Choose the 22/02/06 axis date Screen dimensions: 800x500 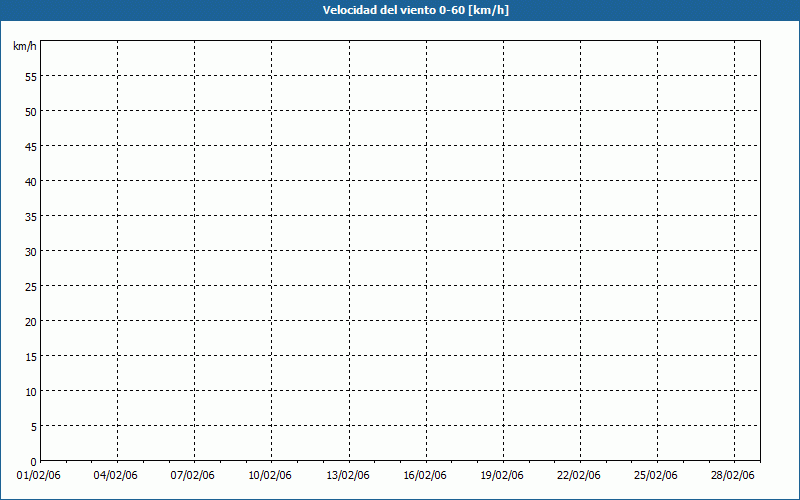pyautogui.click(x=579, y=476)
